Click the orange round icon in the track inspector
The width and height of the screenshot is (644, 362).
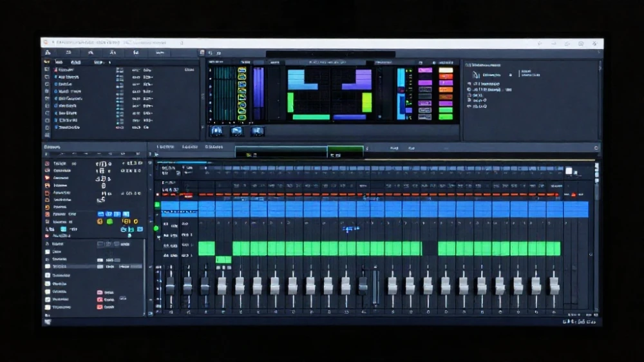tap(100, 222)
